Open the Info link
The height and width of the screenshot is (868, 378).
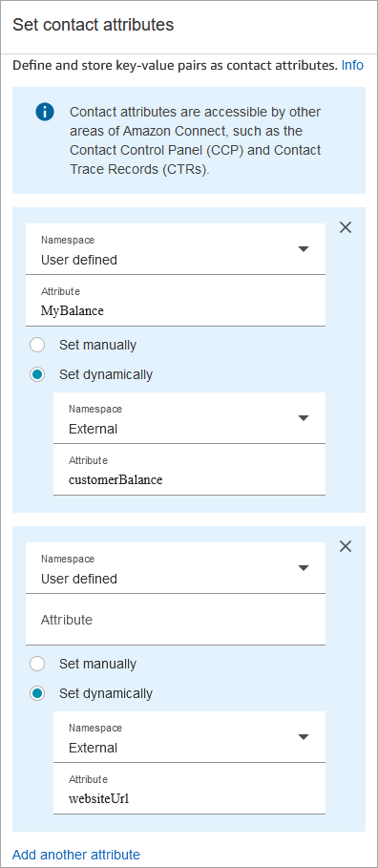point(352,65)
